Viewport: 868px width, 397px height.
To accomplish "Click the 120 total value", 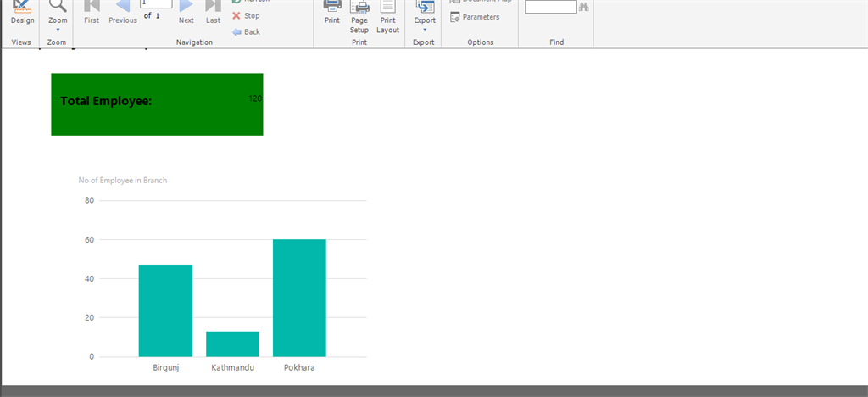I will pos(255,98).
